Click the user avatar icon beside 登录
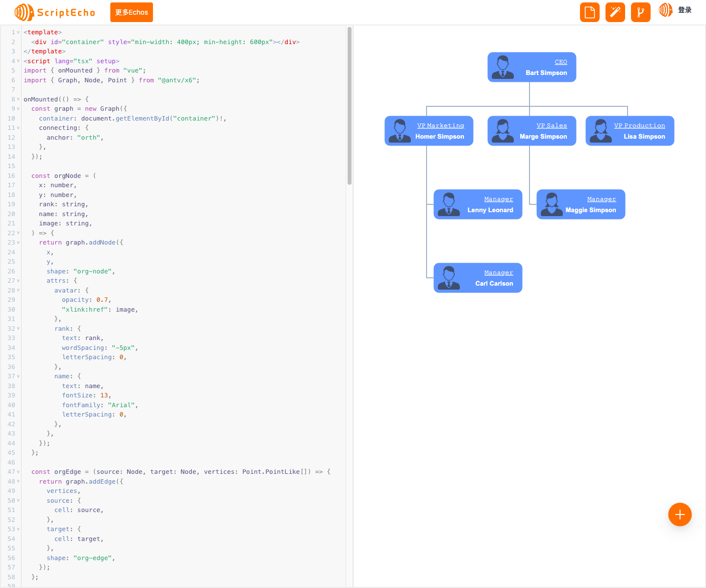The image size is (706, 588). pos(665,10)
